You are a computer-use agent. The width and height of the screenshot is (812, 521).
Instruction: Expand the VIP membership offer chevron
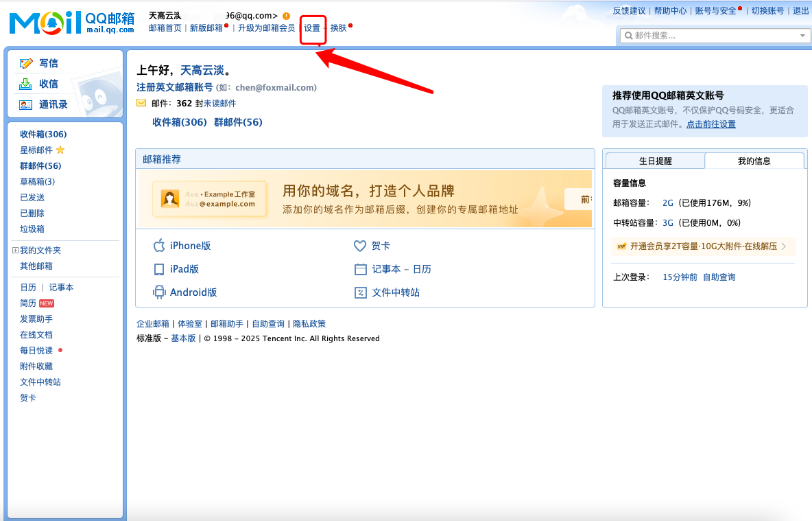tap(784, 246)
